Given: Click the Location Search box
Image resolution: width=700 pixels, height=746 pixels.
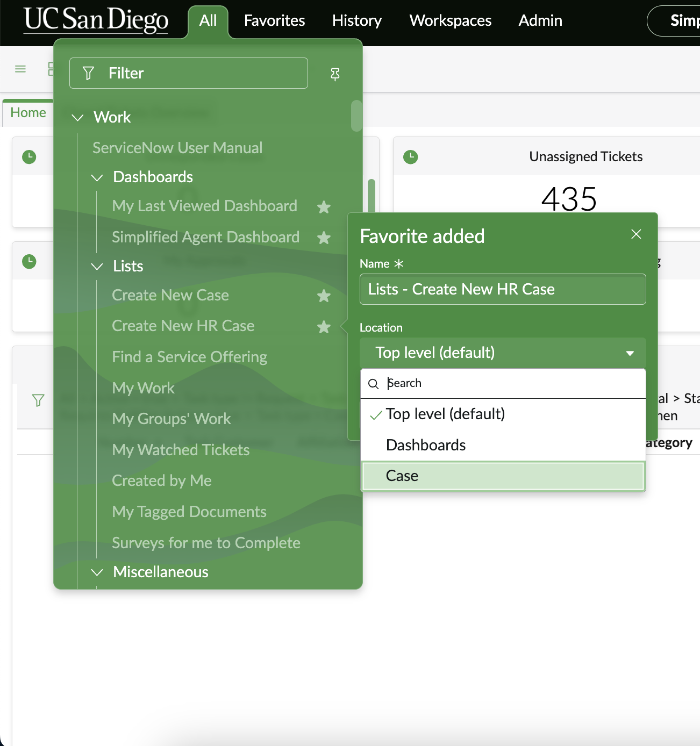Looking at the screenshot, I should (503, 383).
